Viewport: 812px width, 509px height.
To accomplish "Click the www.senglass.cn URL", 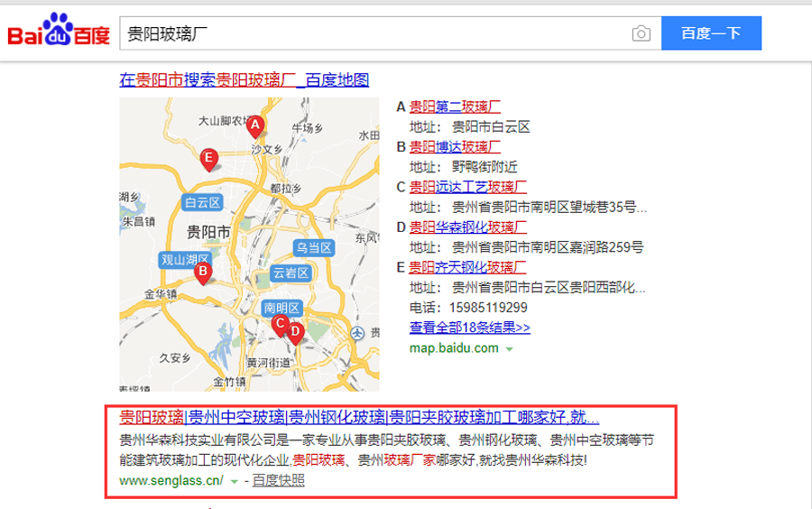I will click(x=171, y=480).
